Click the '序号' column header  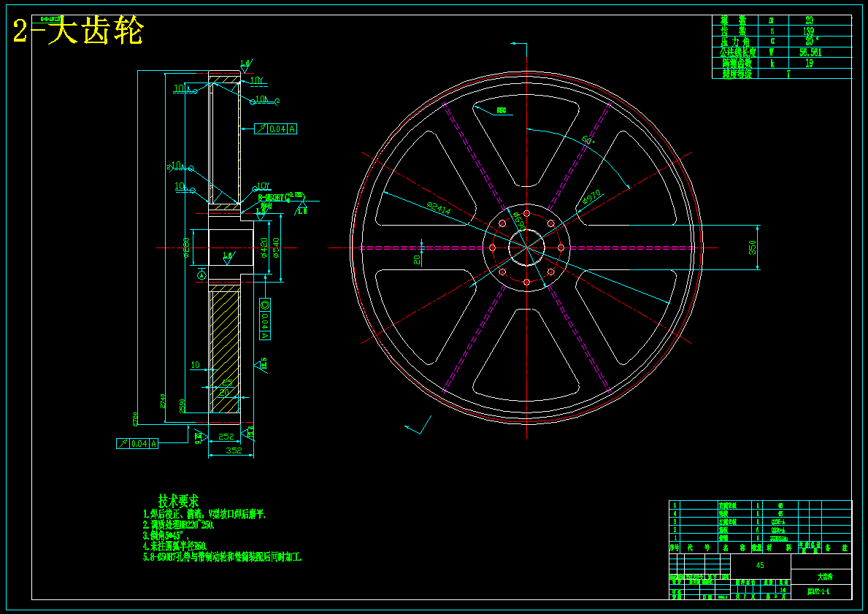(675, 547)
